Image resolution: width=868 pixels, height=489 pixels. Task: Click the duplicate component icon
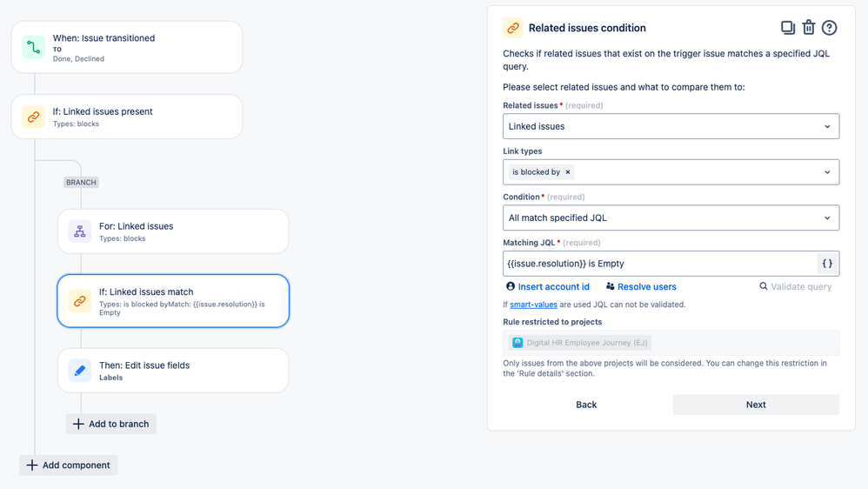[787, 28]
